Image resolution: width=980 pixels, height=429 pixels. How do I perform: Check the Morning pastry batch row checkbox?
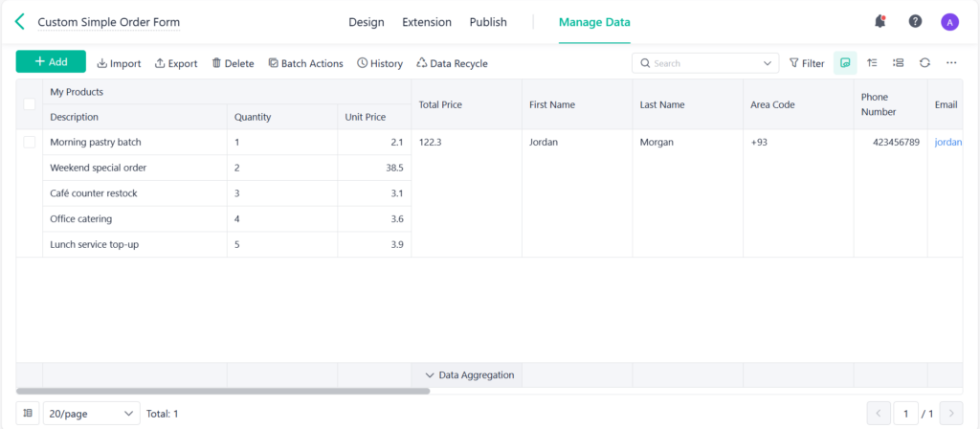point(30,142)
